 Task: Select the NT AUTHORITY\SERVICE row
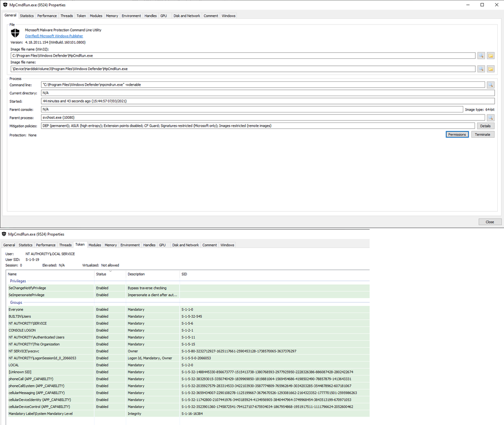(x=188, y=323)
